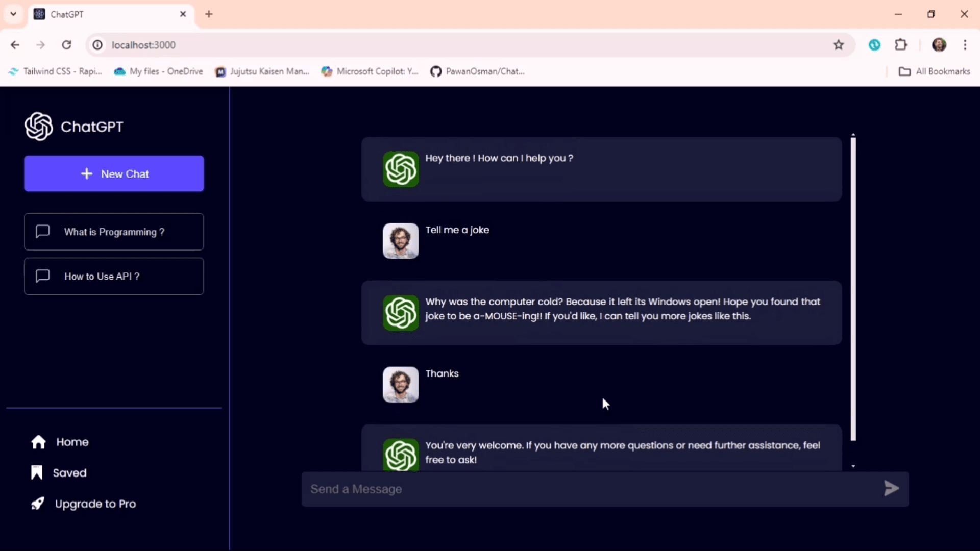The height and width of the screenshot is (551, 980).
Task: Click the 'Thanks' message text
Action: [x=442, y=373]
